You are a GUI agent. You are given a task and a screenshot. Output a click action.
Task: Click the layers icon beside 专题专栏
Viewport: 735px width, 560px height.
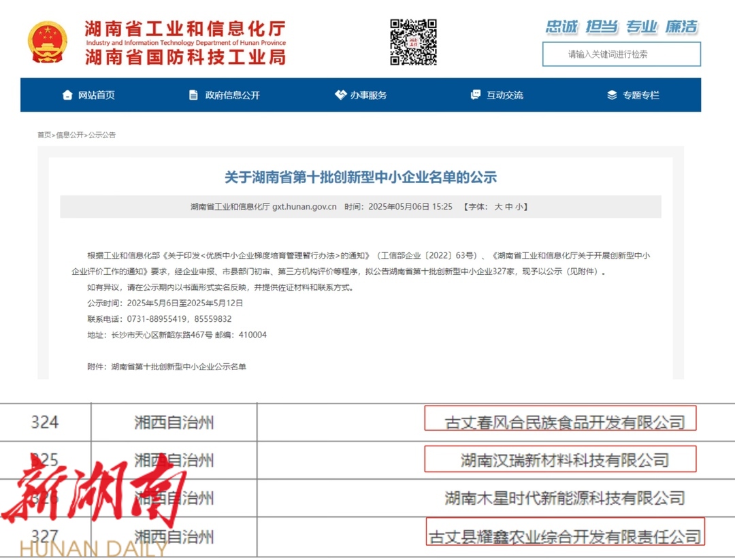coord(612,95)
